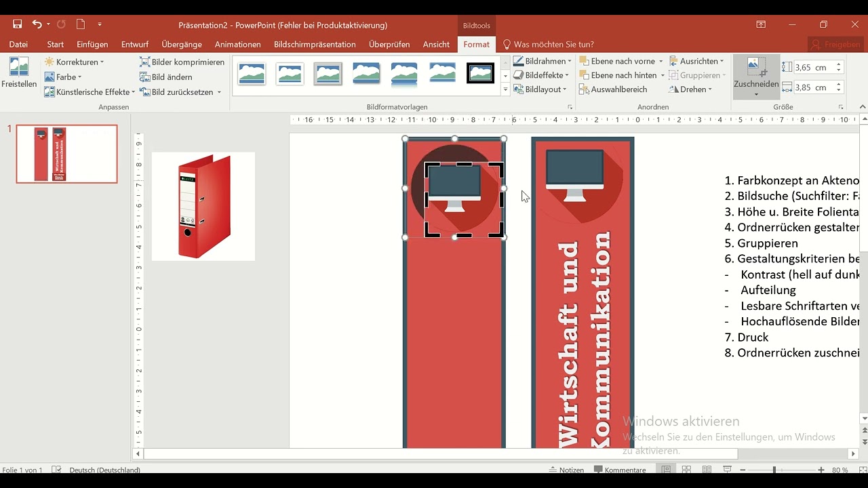868x488 pixels.
Task: Decrease the width with spinner down arrow
Action: 839,91
